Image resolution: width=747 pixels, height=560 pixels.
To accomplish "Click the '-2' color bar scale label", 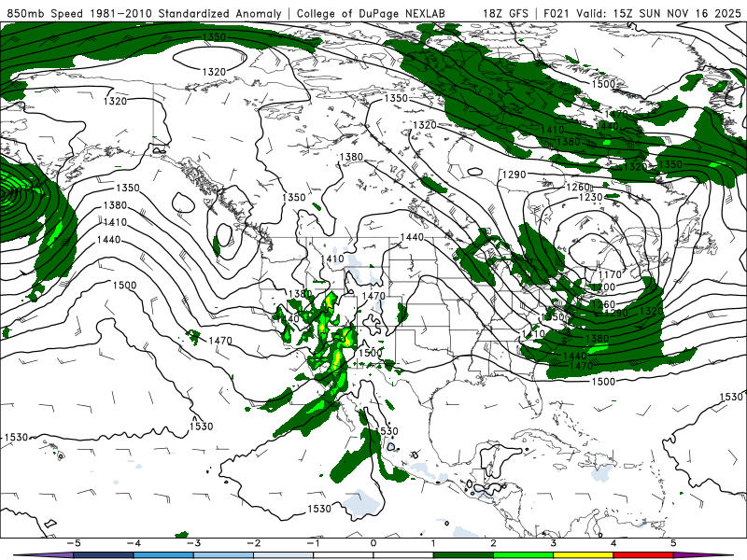I will [253, 543].
